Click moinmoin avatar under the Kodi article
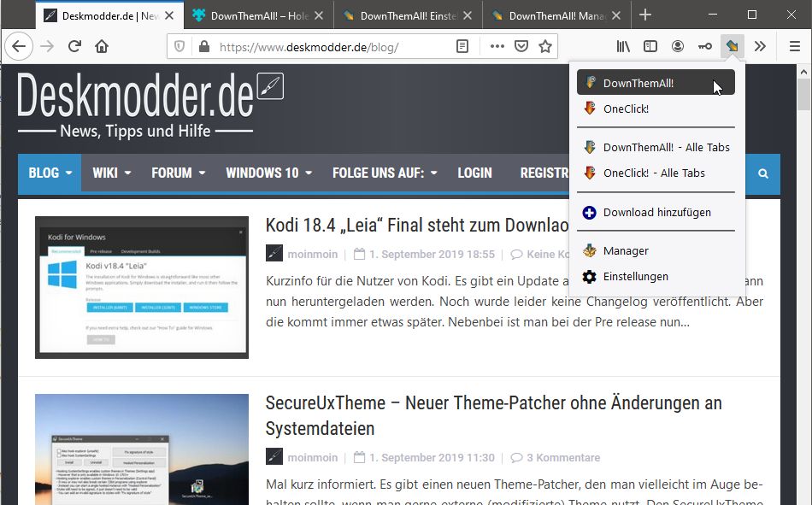Image resolution: width=812 pixels, height=505 pixels. click(x=274, y=253)
